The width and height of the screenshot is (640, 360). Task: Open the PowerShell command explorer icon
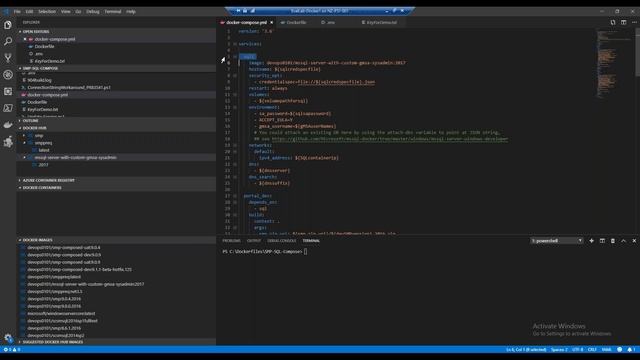(x=8, y=108)
